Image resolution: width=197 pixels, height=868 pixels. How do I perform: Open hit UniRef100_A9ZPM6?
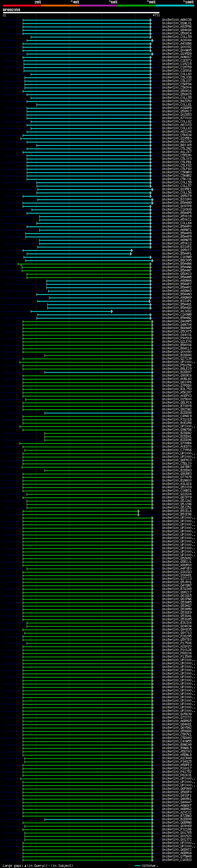(177, 26)
